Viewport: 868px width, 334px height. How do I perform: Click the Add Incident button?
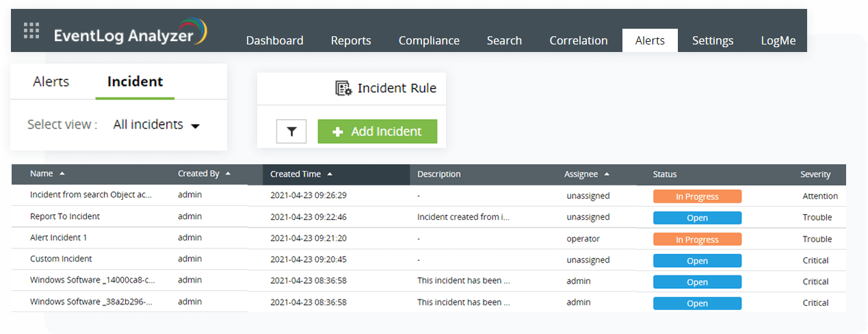pyautogui.click(x=377, y=131)
